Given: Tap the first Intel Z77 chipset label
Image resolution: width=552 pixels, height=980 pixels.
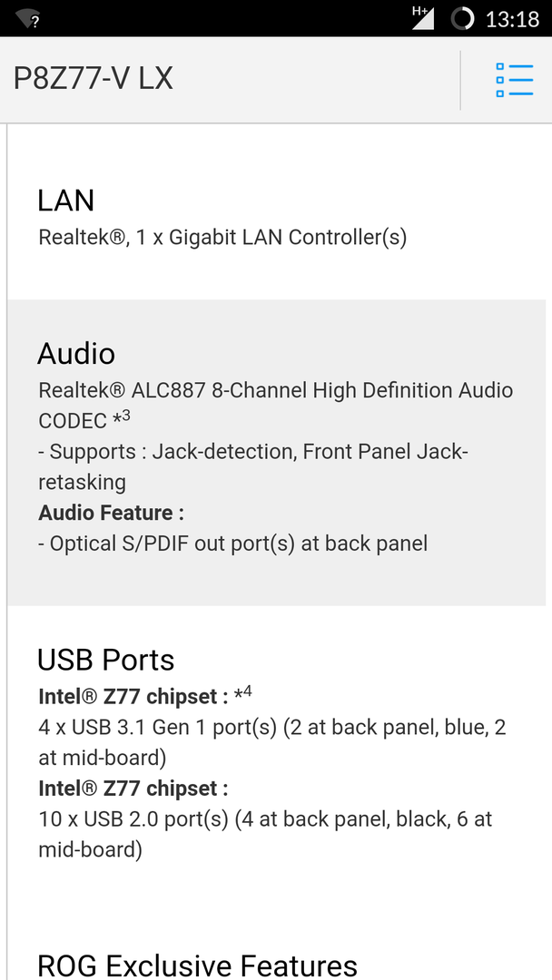Looking at the screenshot, I should (x=133, y=697).
